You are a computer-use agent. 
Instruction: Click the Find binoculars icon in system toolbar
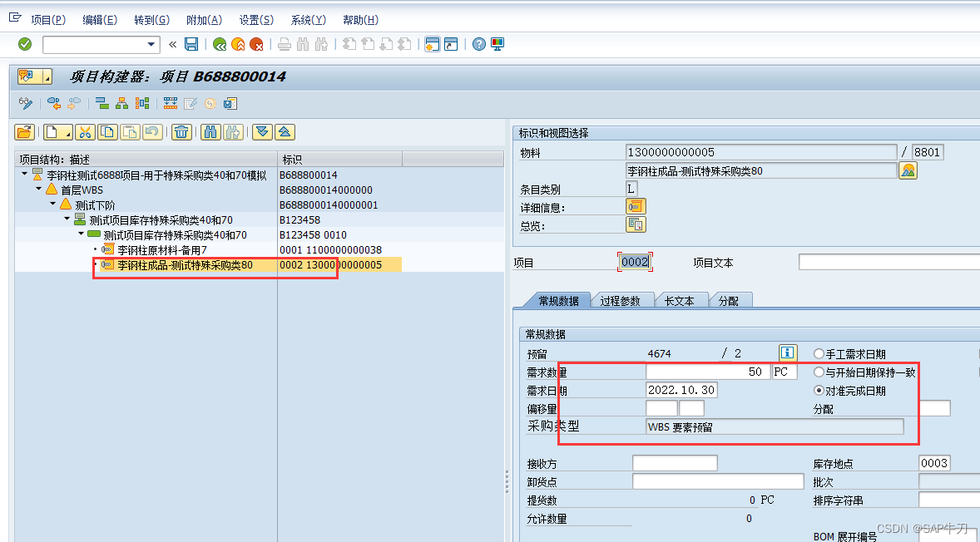pyautogui.click(x=303, y=44)
